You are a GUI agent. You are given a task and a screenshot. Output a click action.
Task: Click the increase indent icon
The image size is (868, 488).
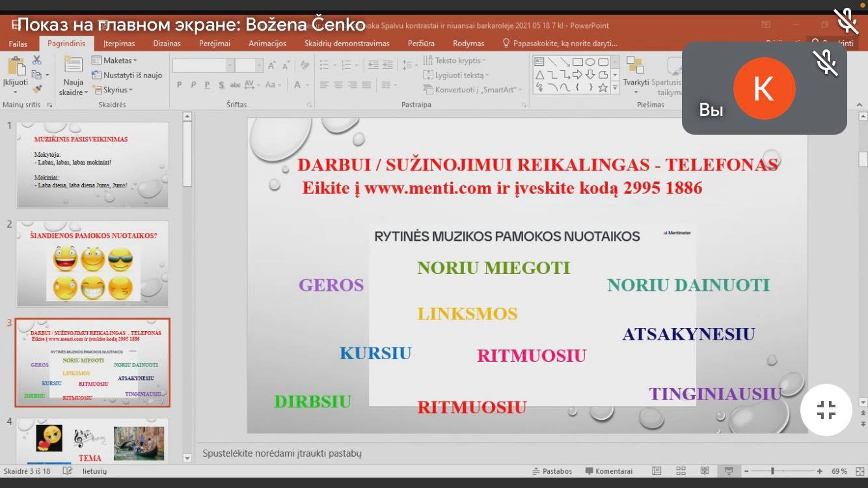click(388, 66)
